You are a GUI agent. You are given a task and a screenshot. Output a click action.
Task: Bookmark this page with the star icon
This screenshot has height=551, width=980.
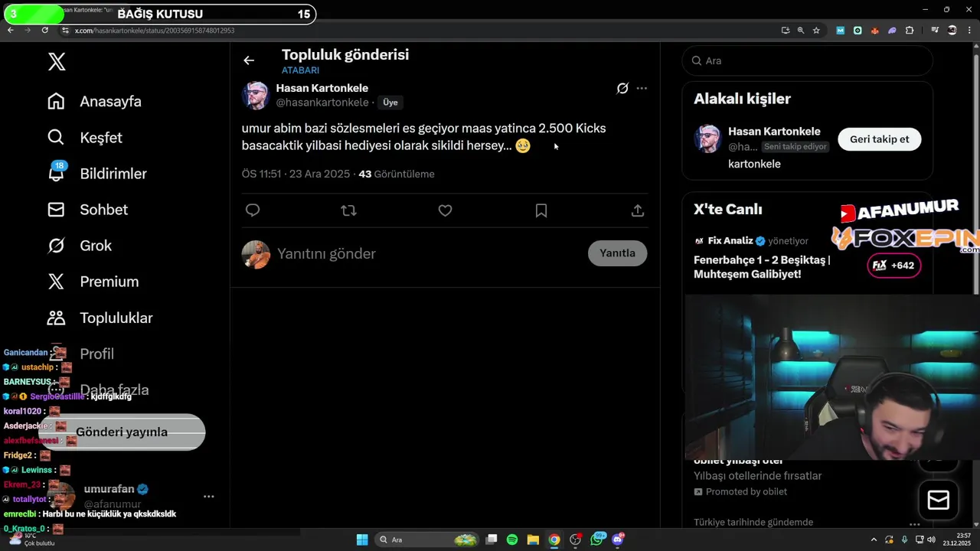click(816, 31)
